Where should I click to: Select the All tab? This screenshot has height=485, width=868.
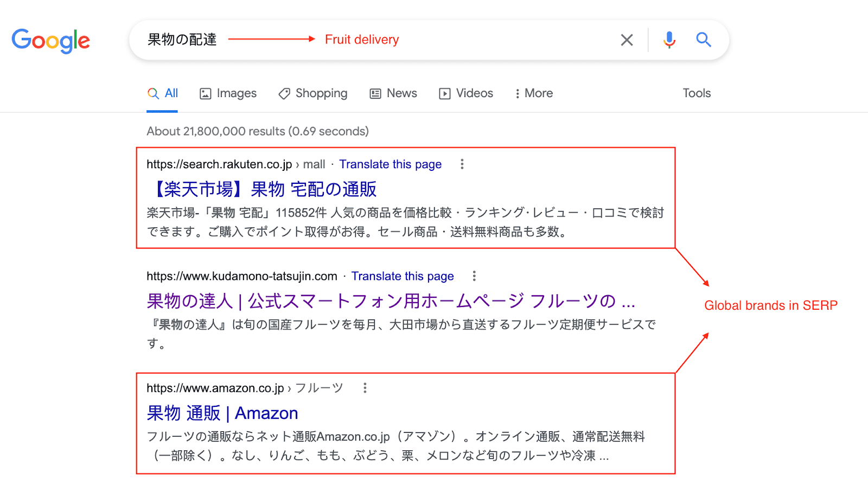(162, 93)
